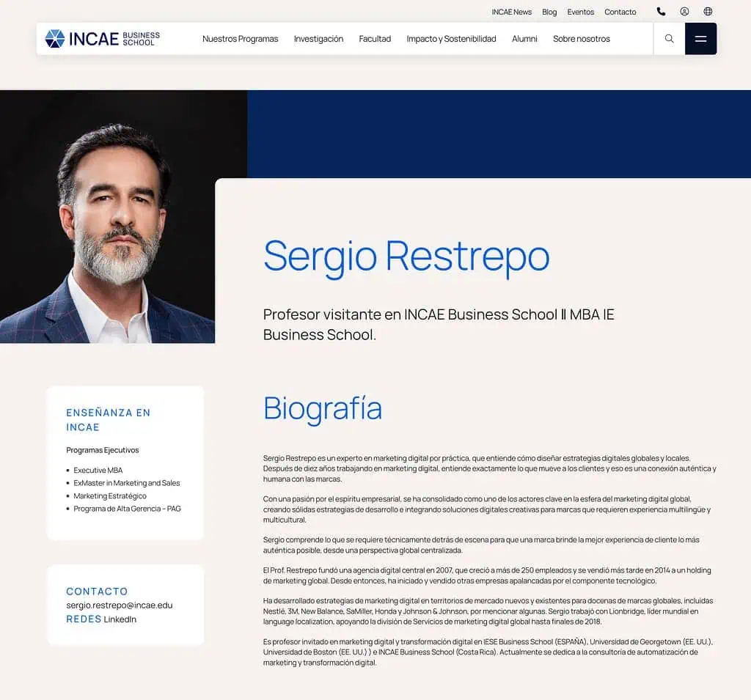The width and height of the screenshot is (751, 700).
Task: Open the Investigación menu
Action: pyautogui.click(x=318, y=39)
